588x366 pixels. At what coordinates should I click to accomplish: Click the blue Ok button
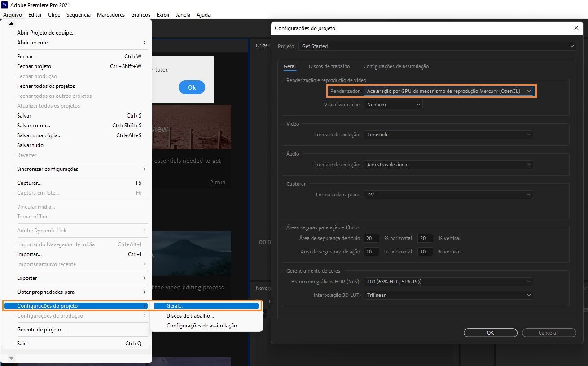[192, 87]
